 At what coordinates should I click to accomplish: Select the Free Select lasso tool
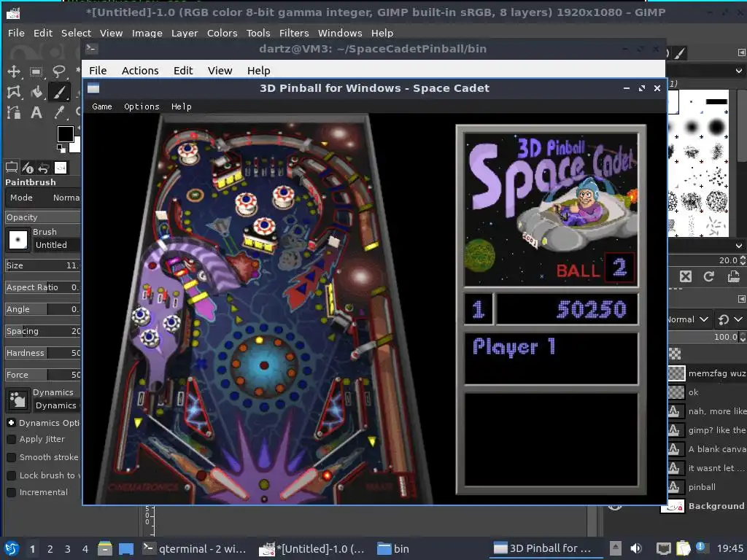tap(58, 72)
